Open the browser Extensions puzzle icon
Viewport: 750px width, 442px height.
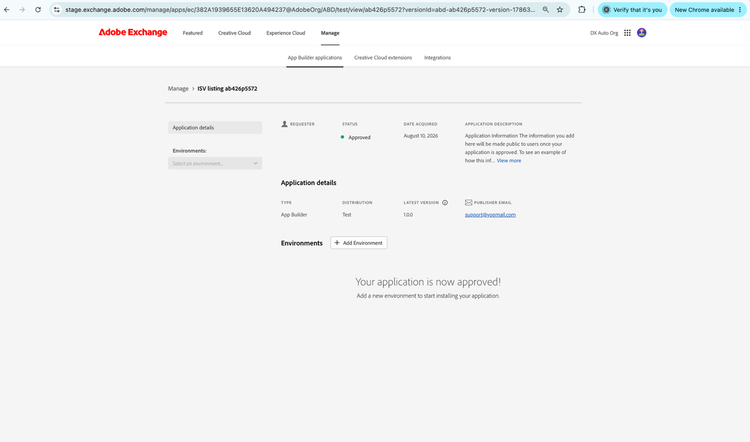[582, 10]
